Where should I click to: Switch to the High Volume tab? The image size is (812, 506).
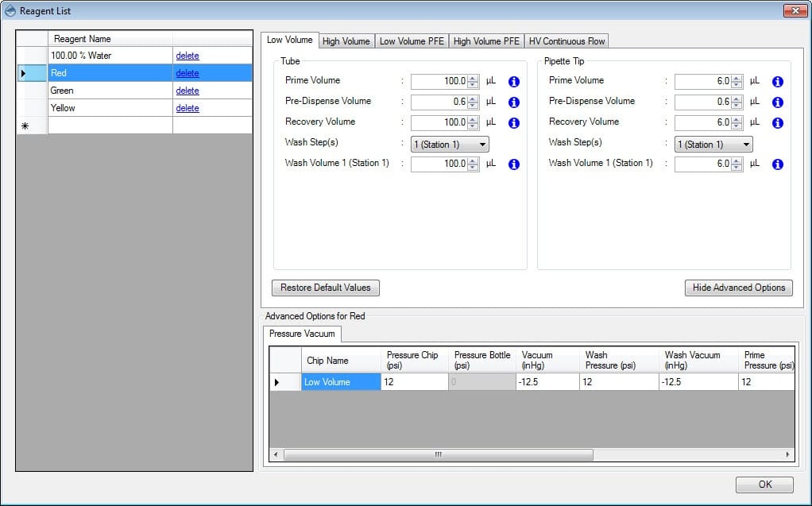pyautogui.click(x=346, y=41)
